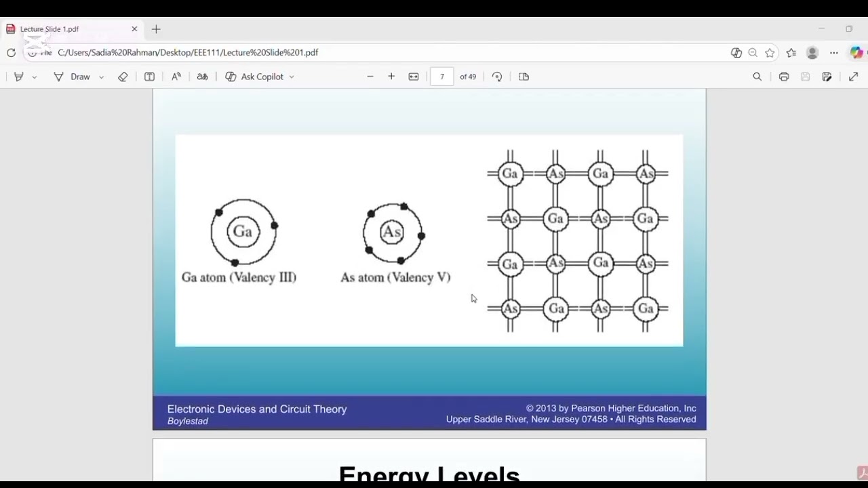Toggle Page view icon
The image size is (868, 488).
[x=524, y=77]
